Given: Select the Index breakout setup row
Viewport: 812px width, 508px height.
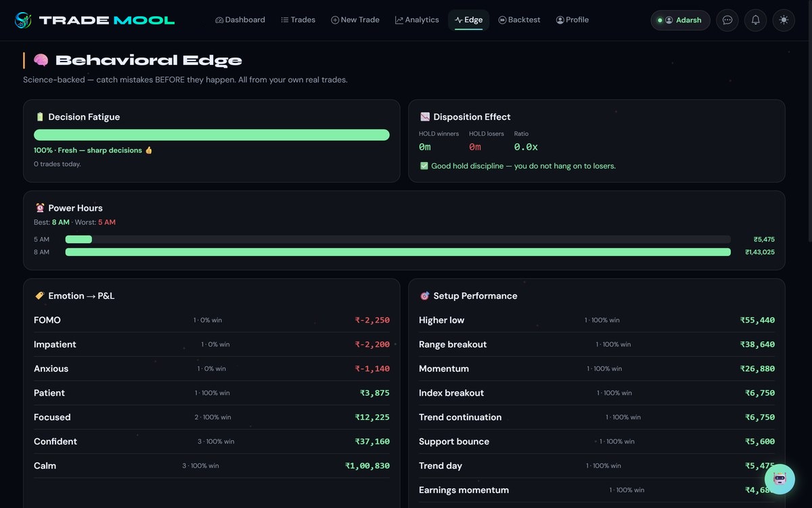Looking at the screenshot, I should [597, 393].
